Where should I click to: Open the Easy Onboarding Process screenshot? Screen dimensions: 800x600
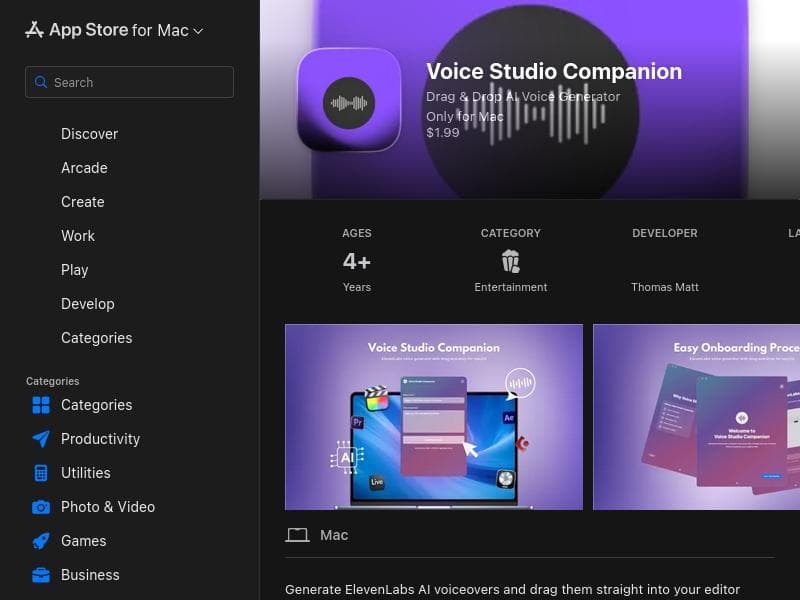coord(696,417)
